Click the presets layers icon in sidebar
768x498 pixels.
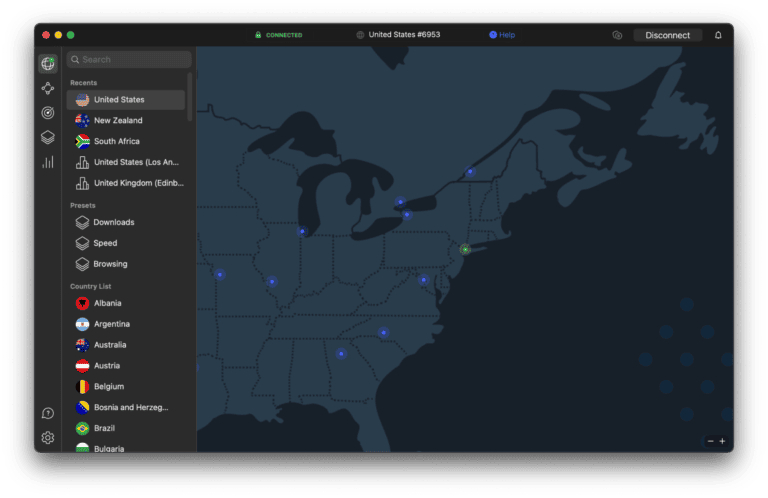coord(47,137)
